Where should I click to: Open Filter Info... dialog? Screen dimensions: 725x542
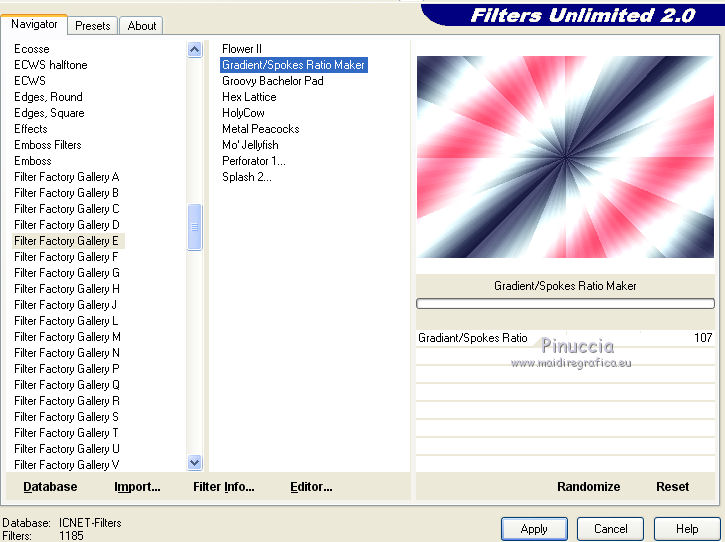pos(224,487)
